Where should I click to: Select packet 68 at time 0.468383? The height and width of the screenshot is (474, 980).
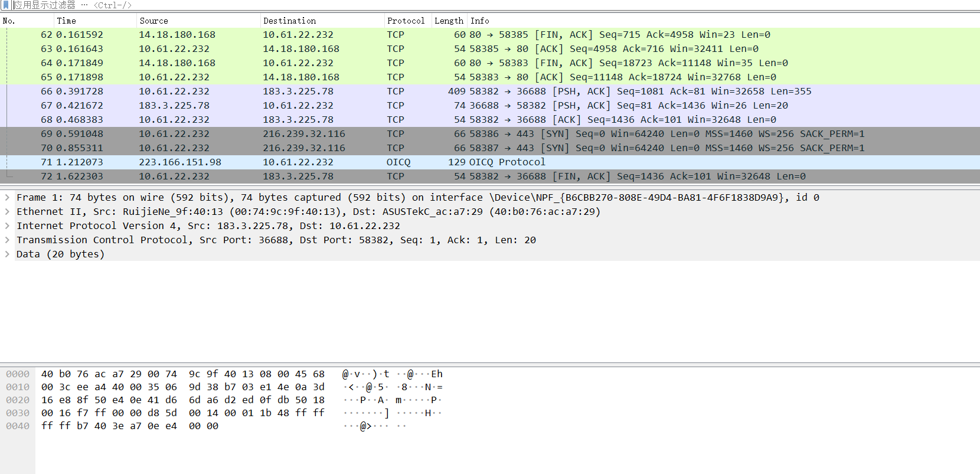[x=490, y=120]
